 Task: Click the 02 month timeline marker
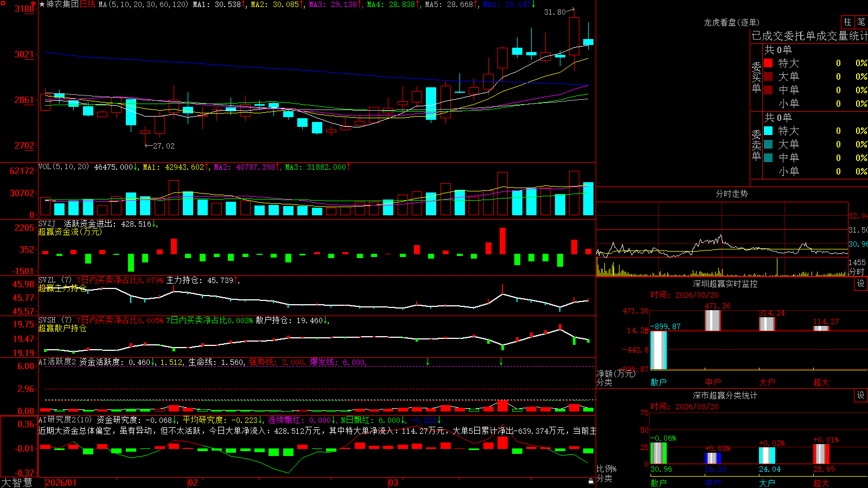[x=193, y=483]
